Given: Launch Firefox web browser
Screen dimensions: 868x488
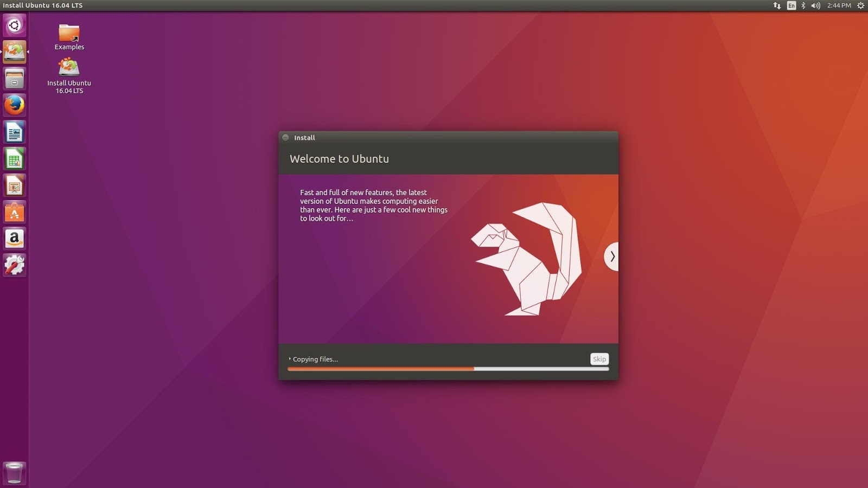Looking at the screenshot, I should 15,105.
